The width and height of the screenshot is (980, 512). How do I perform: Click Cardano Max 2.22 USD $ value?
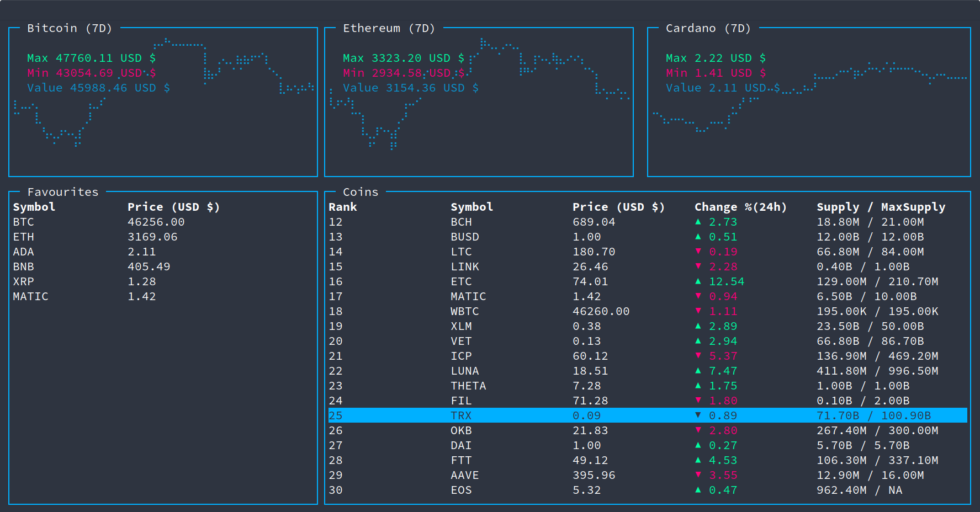(716, 58)
